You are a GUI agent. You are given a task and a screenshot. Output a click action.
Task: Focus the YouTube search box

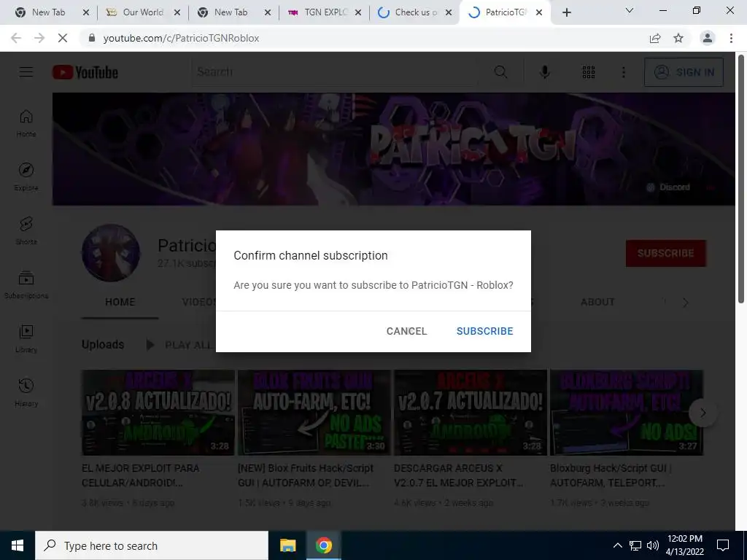(334, 72)
